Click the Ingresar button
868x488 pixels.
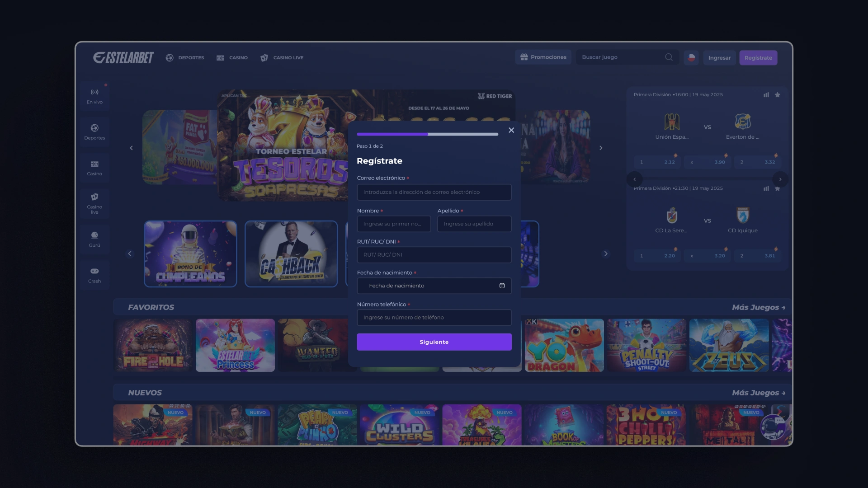pyautogui.click(x=719, y=58)
